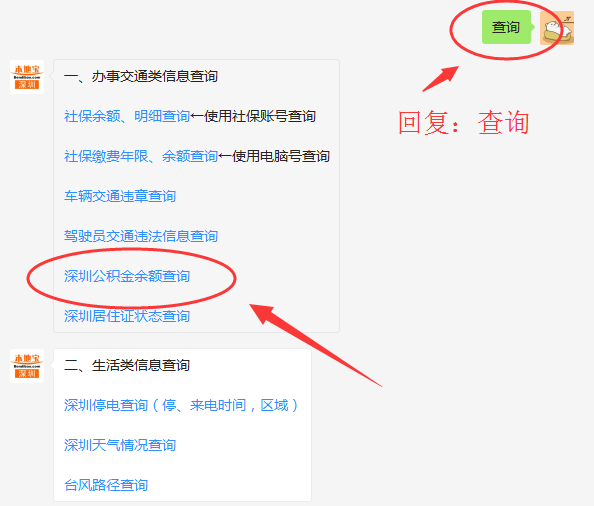Image resolution: width=594 pixels, height=506 pixels.
Task: Click text 使用电脑号查询
Action: pyautogui.click(x=281, y=156)
